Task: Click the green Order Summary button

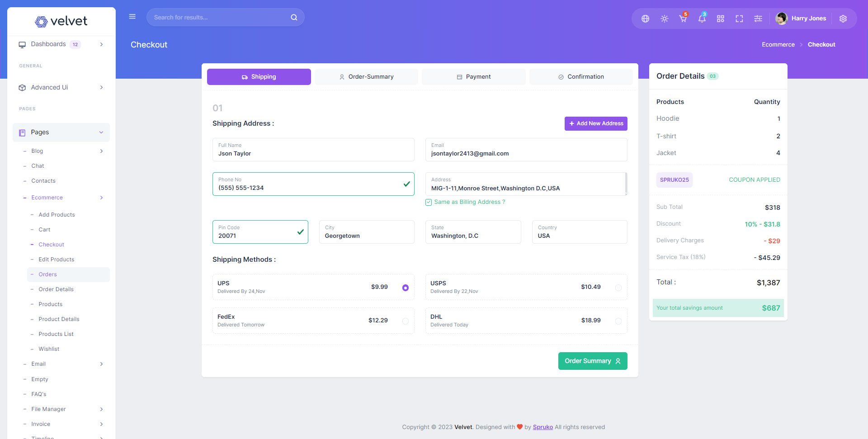Action: click(592, 361)
